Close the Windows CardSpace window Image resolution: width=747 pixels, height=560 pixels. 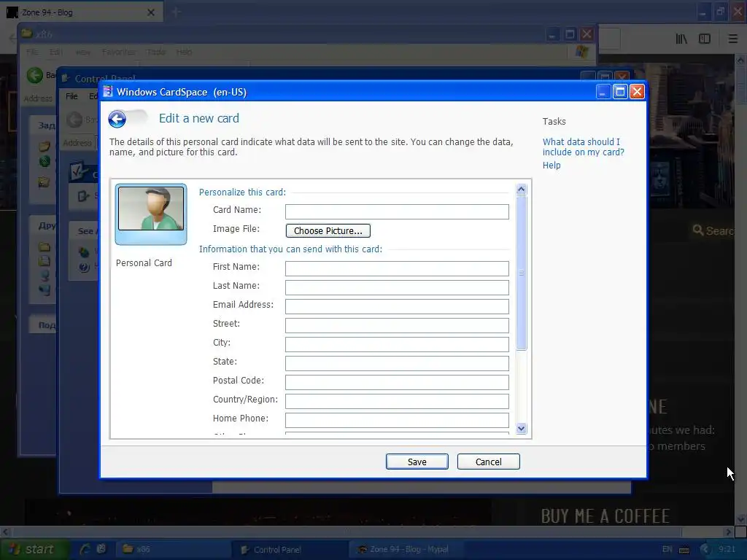(x=637, y=91)
